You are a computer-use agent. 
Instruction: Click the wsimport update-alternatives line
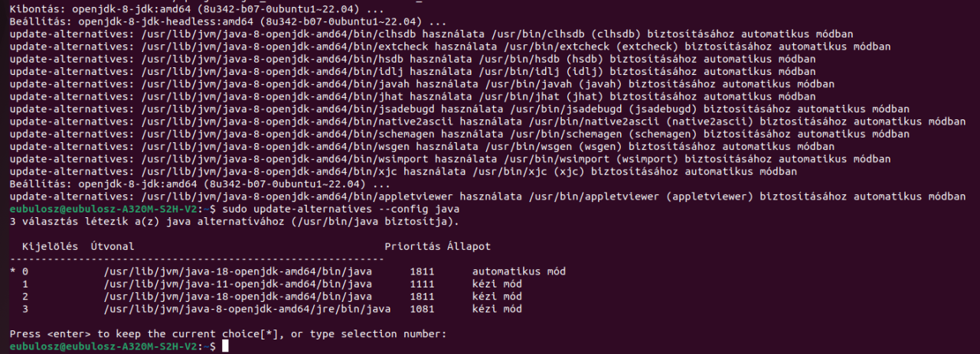click(x=450, y=160)
